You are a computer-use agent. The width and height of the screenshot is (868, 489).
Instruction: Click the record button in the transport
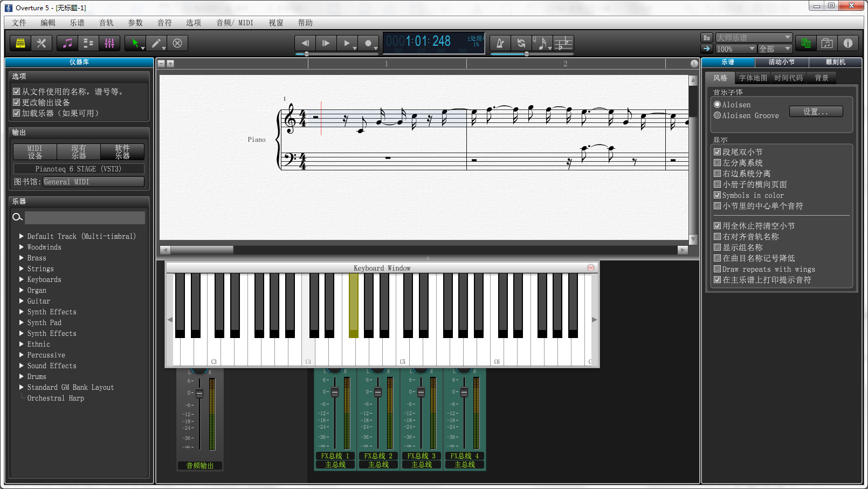[x=368, y=43]
